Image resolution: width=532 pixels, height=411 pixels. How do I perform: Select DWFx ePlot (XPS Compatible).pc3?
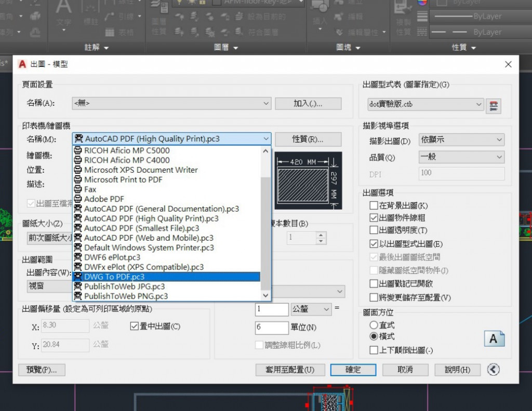[167, 267]
